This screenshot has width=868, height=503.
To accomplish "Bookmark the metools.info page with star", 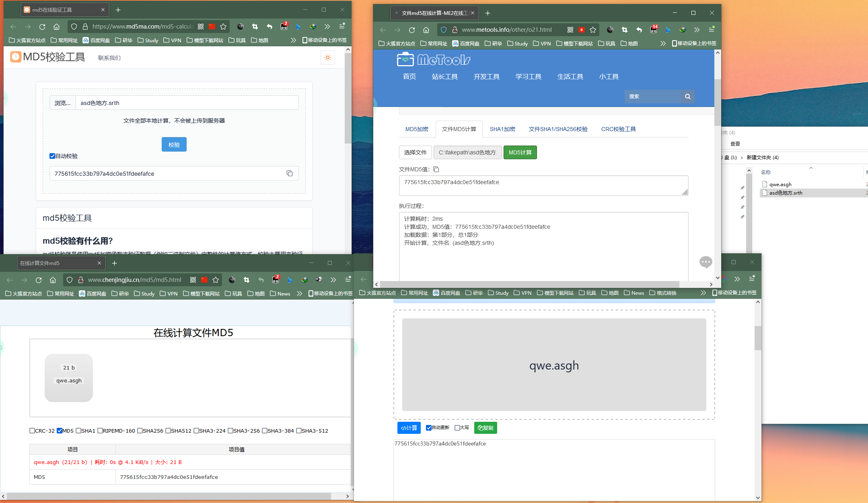I will point(593,30).
